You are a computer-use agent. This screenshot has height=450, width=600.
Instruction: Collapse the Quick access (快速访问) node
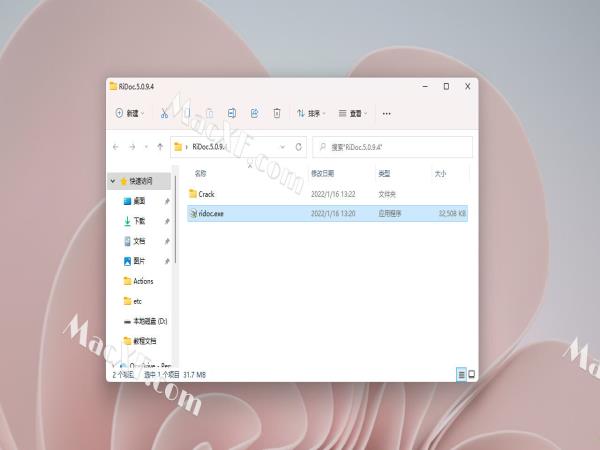click(112, 181)
